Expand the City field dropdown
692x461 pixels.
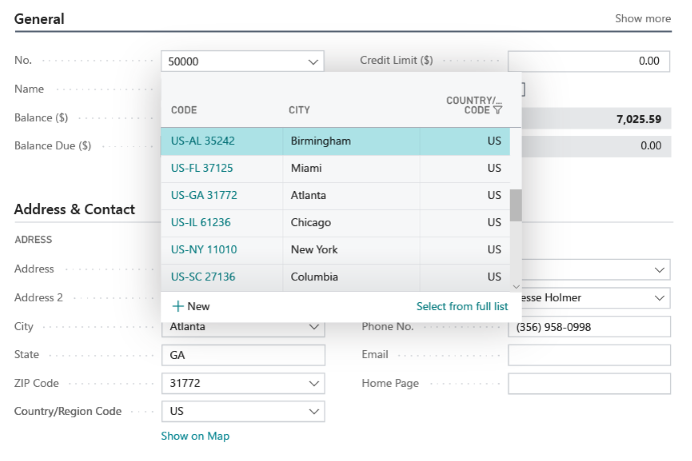point(313,327)
